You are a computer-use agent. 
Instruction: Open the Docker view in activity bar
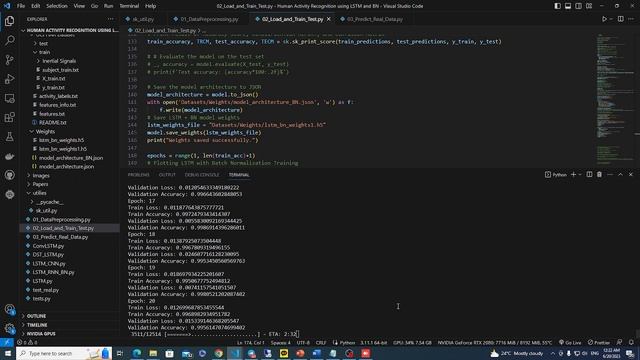[9, 156]
